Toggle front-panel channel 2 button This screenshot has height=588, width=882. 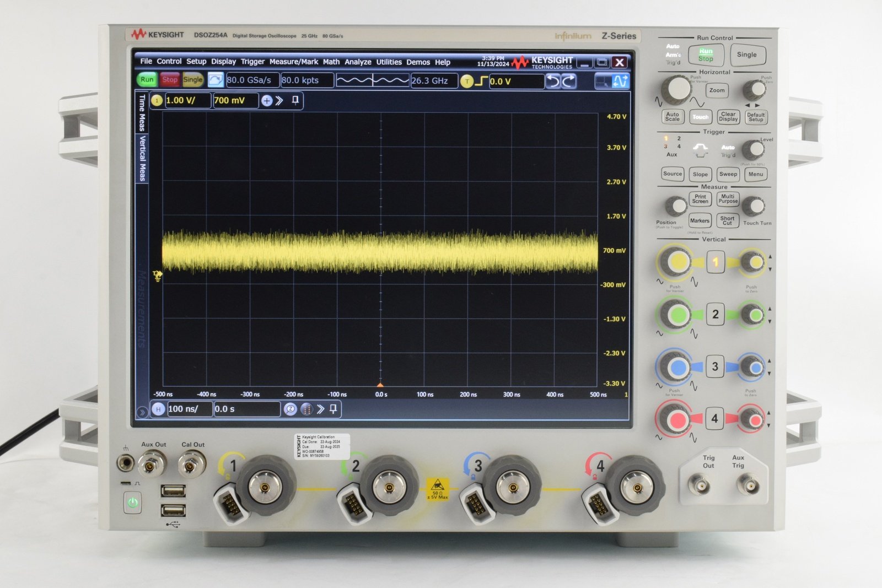point(716,314)
